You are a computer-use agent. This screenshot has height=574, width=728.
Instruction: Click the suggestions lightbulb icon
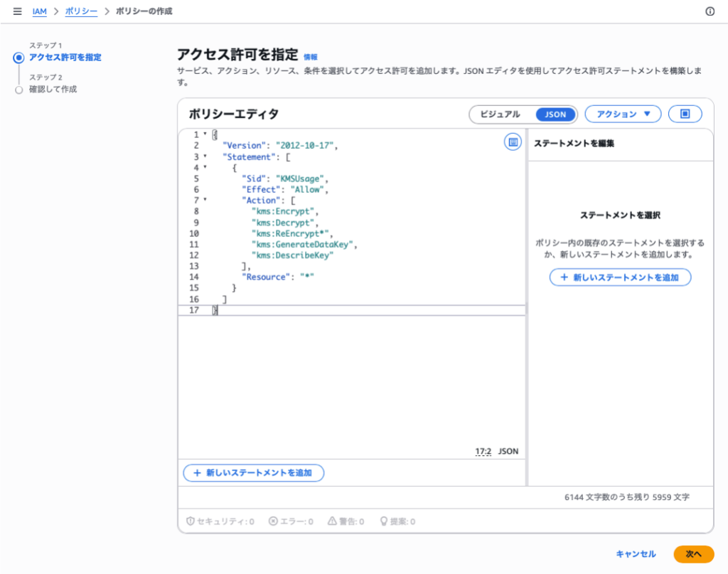[x=383, y=521]
